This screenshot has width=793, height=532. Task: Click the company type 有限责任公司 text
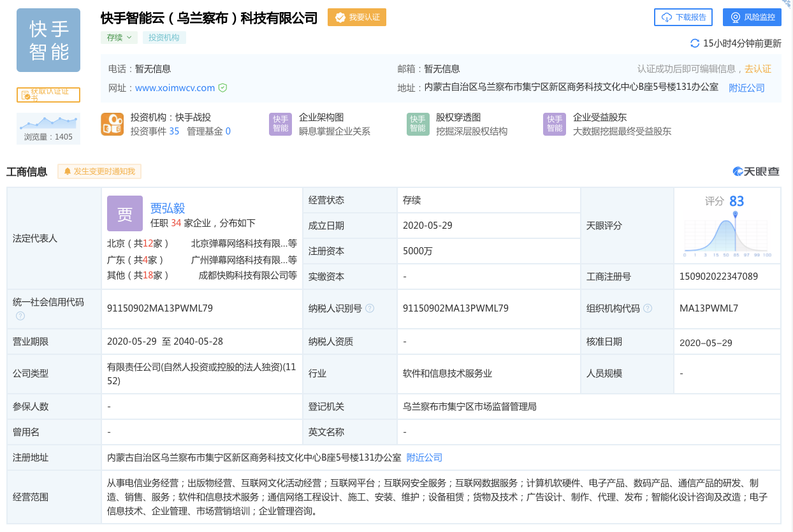tap(202, 374)
